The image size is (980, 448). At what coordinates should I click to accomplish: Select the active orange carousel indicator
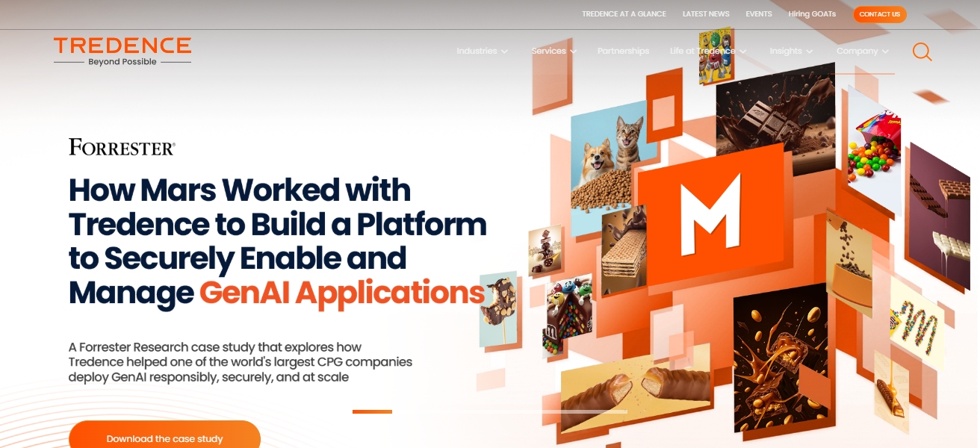(x=372, y=411)
